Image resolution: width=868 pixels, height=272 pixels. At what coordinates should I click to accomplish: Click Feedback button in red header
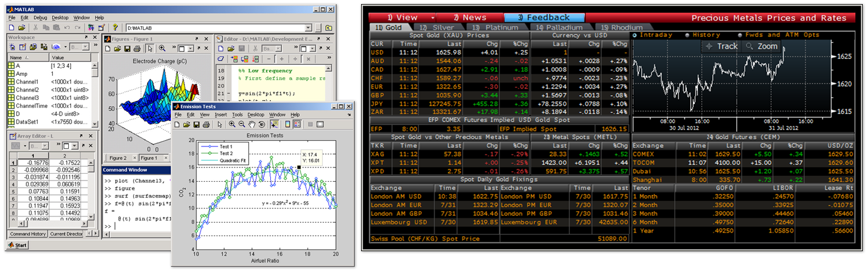544,17
